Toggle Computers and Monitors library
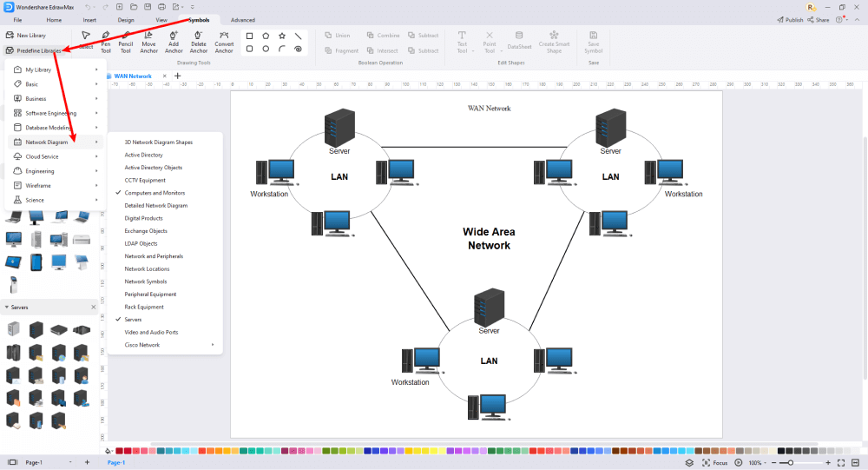 pos(155,193)
